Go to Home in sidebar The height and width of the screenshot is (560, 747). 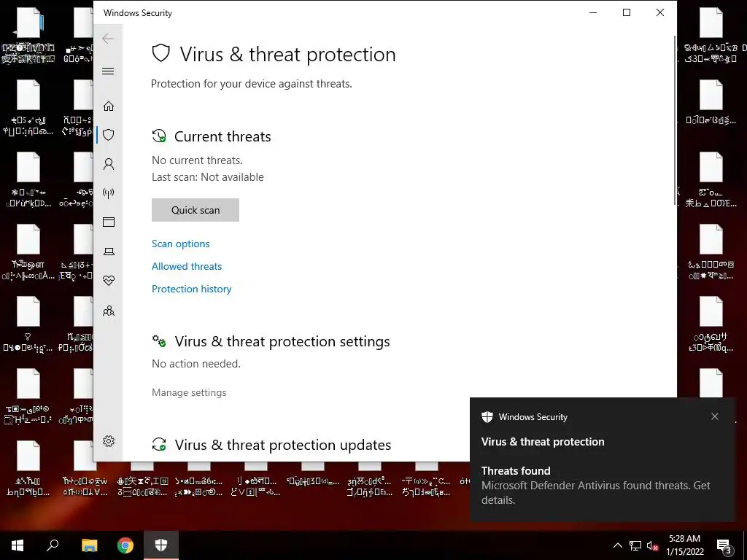pos(109,106)
